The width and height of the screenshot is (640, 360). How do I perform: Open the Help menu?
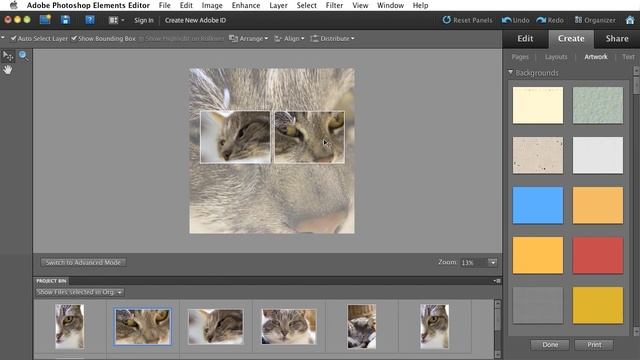point(420,5)
